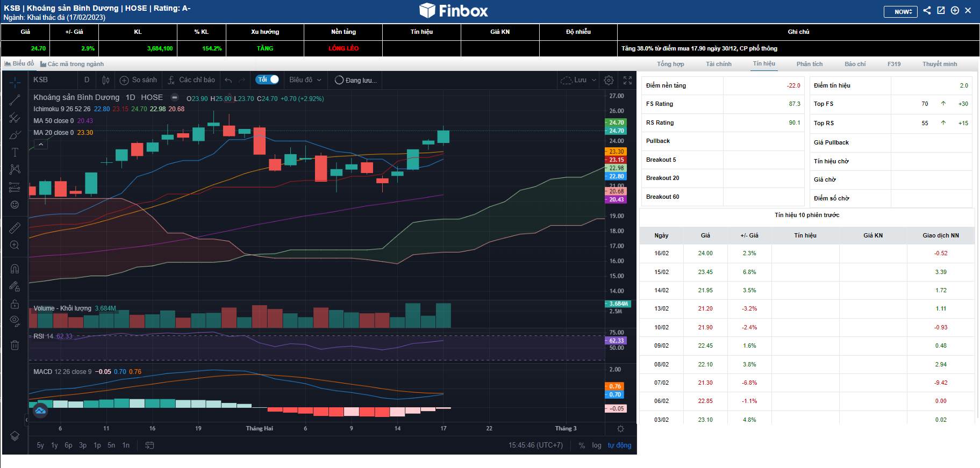Toggle tự động auto scale
Viewport: 980px width, 468px height.
click(620, 445)
